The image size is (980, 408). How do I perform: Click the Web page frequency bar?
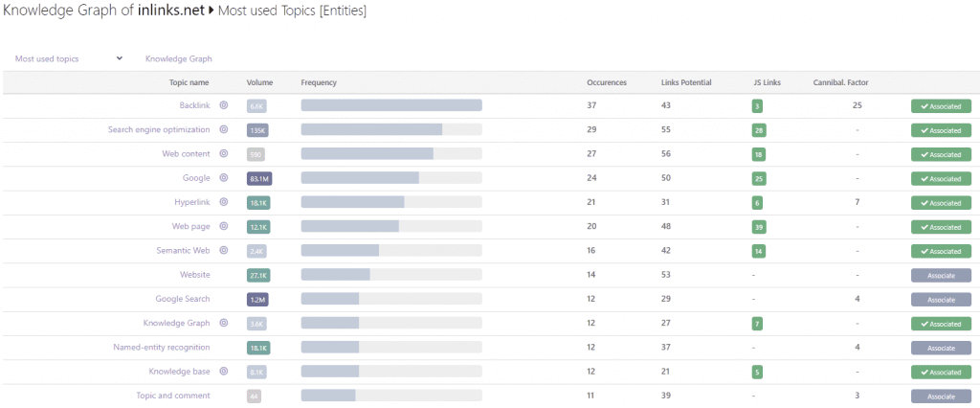point(391,227)
